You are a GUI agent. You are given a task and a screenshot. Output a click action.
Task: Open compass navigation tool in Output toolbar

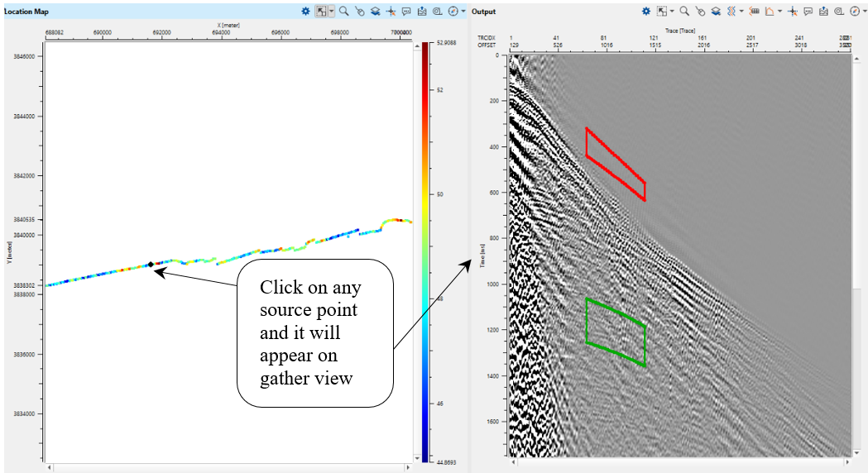pos(853,12)
